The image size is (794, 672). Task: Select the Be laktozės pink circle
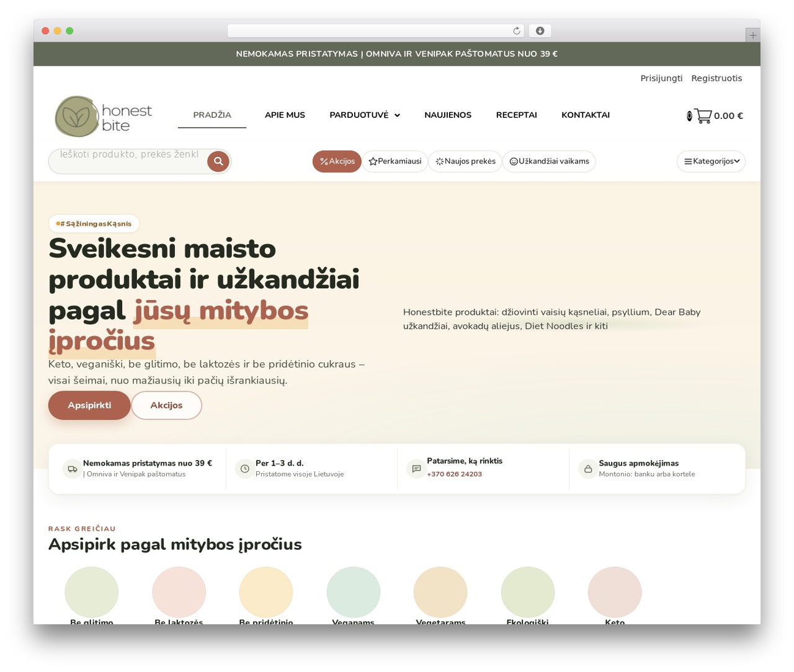point(179,593)
